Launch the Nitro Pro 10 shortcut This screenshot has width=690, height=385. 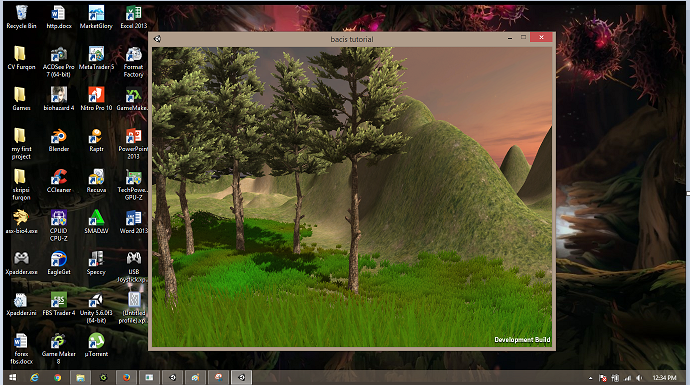tap(96, 99)
